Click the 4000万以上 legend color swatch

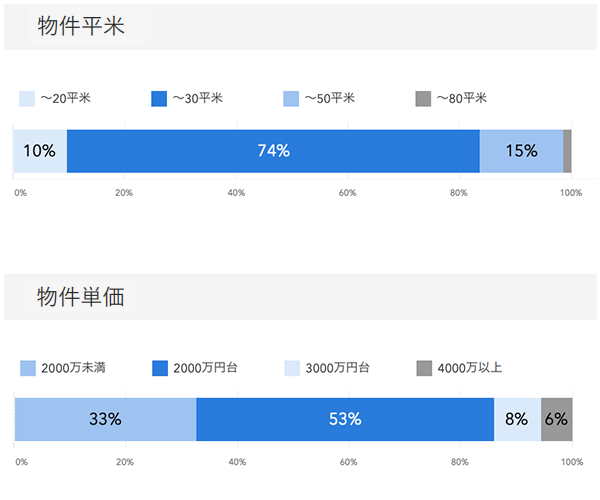coord(423,368)
